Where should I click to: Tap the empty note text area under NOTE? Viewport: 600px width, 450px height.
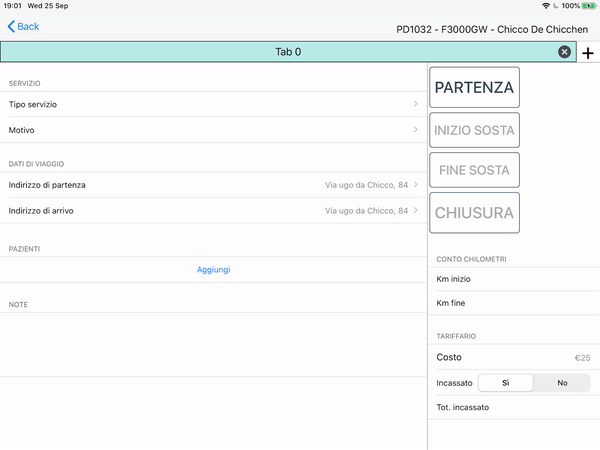[214, 344]
